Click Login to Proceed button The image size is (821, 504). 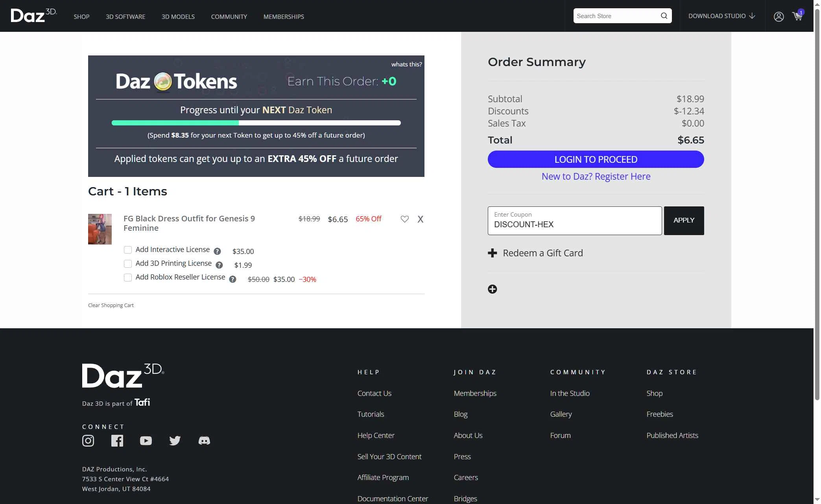pyautogui.click(x=596, y=160)
